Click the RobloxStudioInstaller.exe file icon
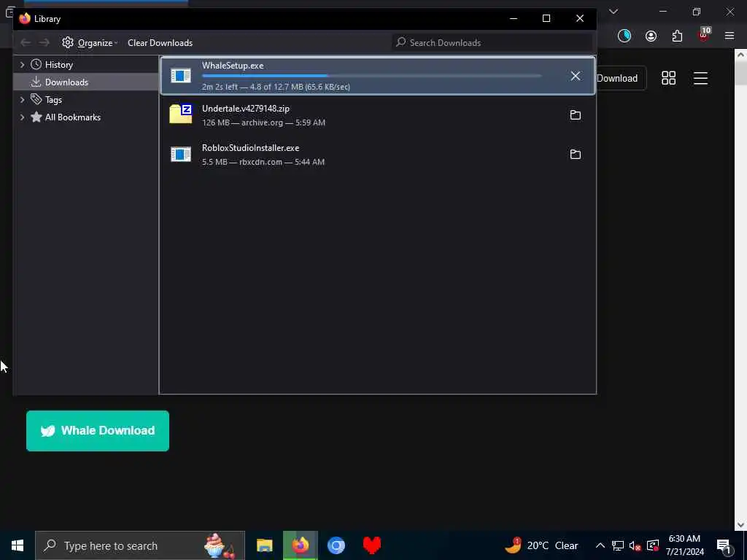747x560 pixels. 181,155
